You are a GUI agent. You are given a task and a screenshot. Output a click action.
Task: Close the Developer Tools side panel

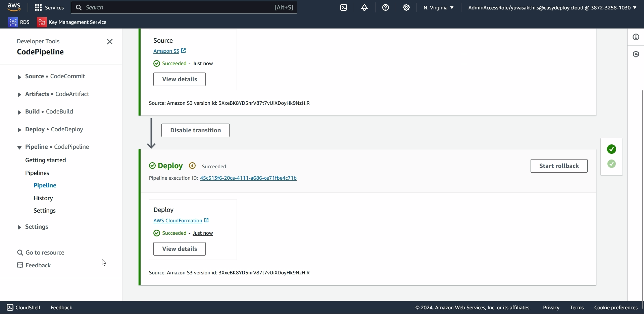tap(110, 42)
